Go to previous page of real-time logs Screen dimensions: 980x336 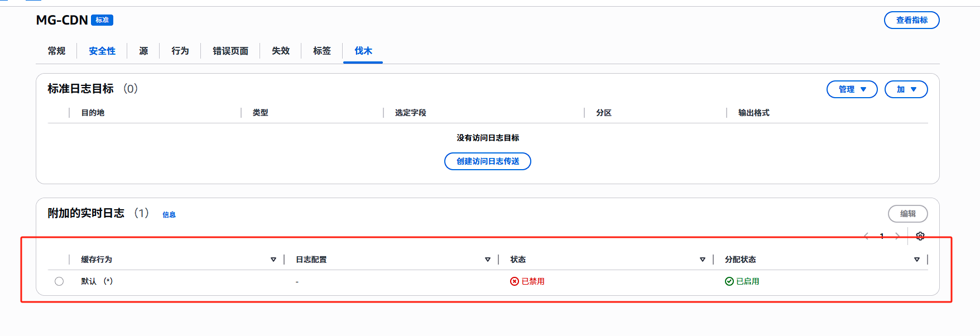tap(866, 236)
